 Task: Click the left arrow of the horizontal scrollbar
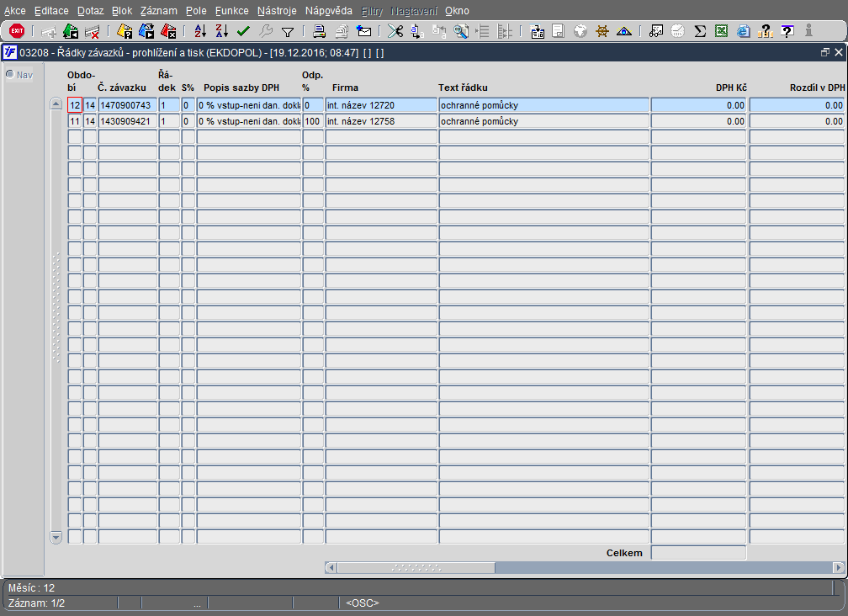(331, 567)
